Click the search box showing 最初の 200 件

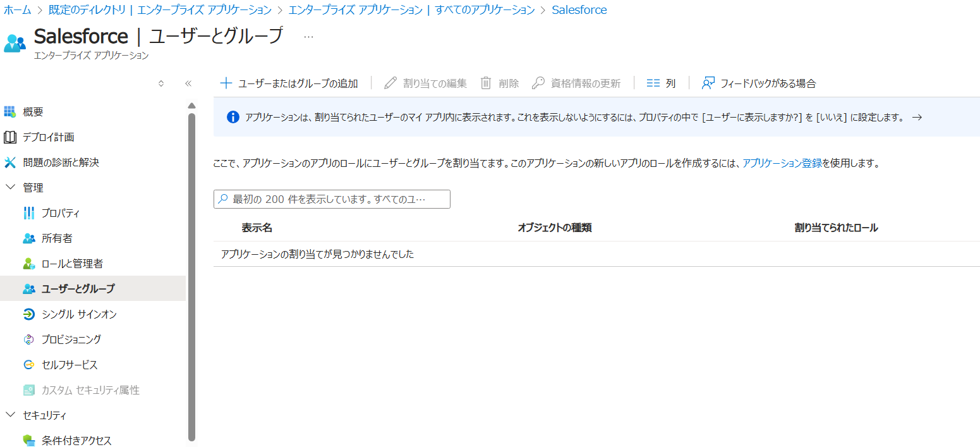[332, 199]
